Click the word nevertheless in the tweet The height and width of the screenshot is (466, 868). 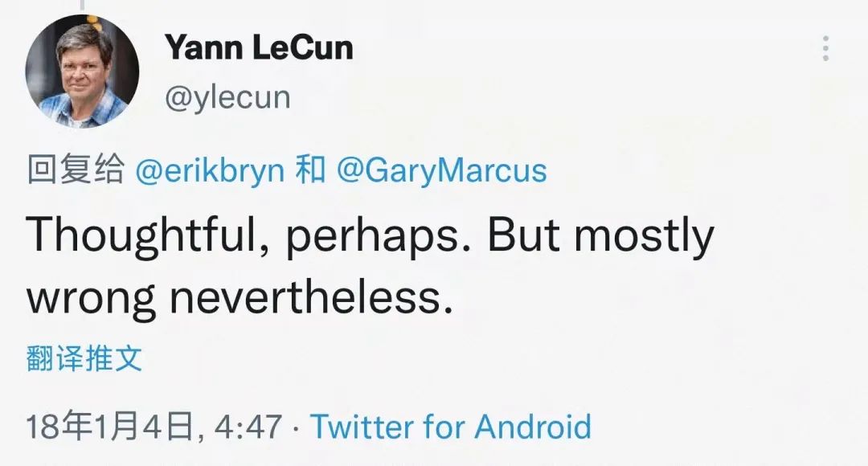point(305,296)
